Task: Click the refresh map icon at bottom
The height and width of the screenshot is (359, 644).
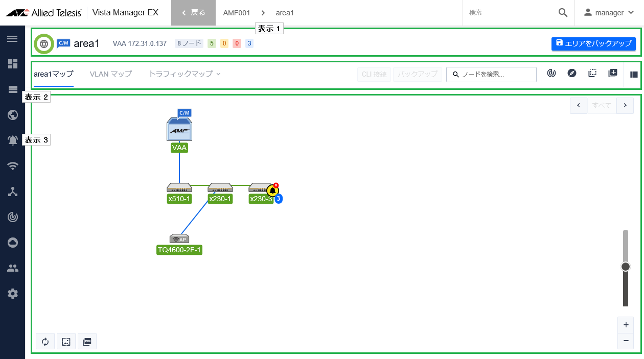Action: click(45, 341)
